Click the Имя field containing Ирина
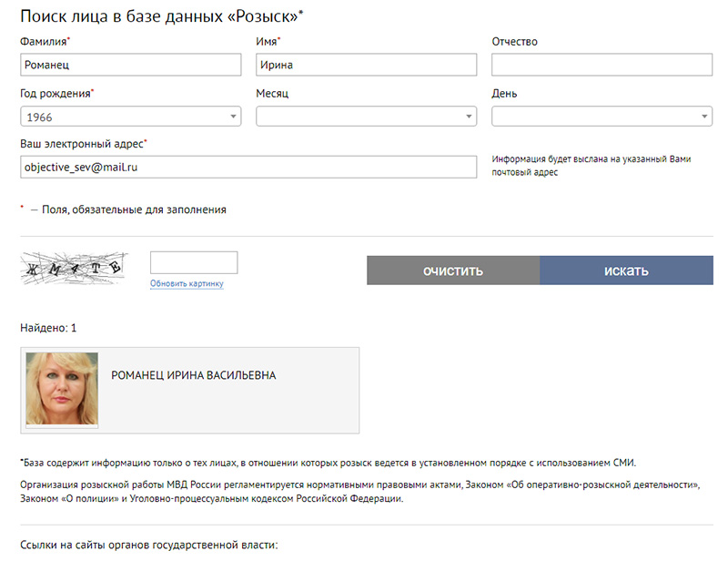This screenshot has width=728, height=561. point(367,65)
